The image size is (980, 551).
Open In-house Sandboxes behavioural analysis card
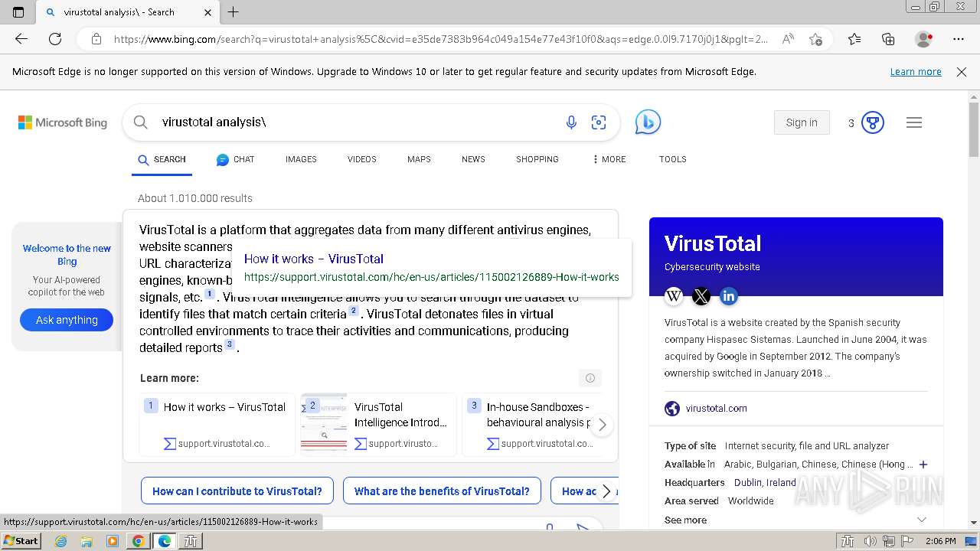(531, 425)
